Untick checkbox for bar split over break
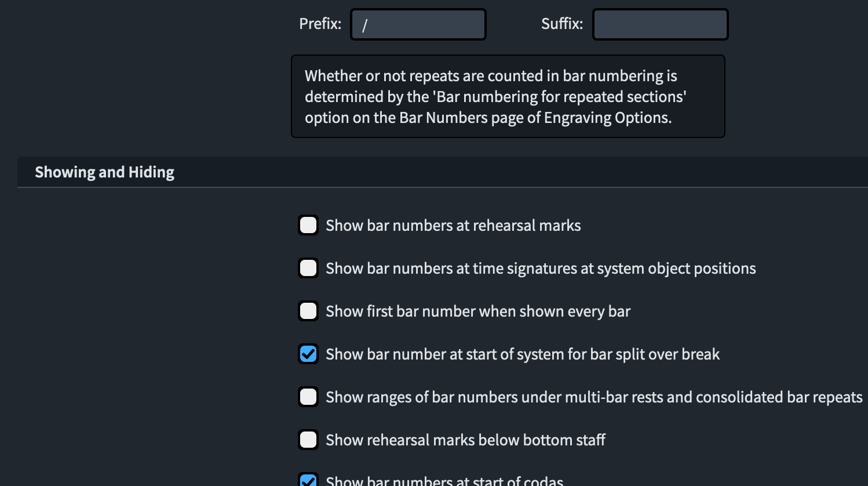This screenshot has height=486, width=868. click(x=308, y=354)
